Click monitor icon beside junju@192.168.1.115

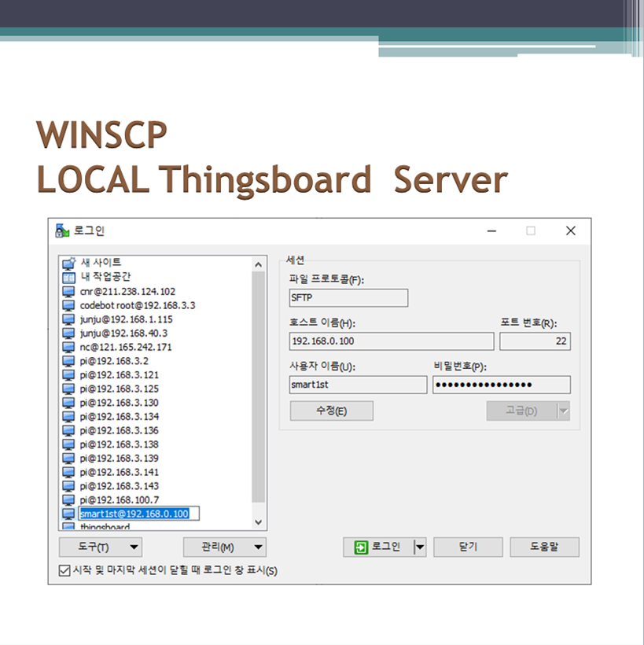pyautogui.click(x=68, y=319)
